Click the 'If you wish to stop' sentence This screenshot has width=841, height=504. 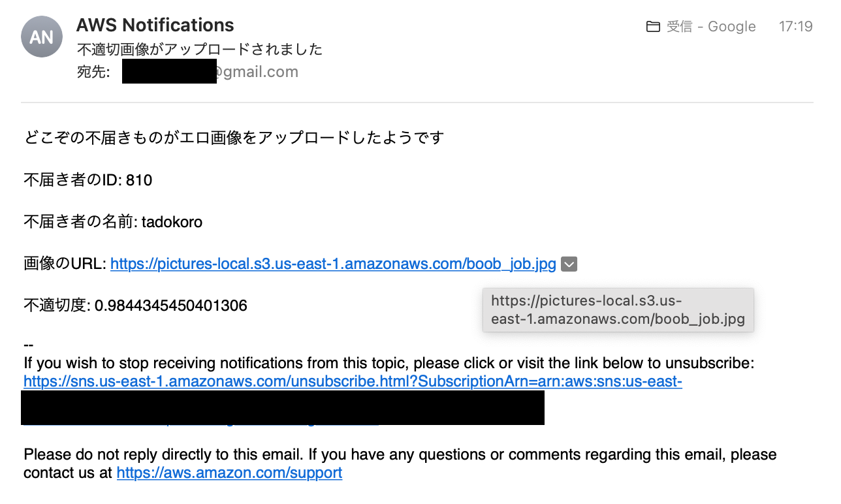pos(389,363)
